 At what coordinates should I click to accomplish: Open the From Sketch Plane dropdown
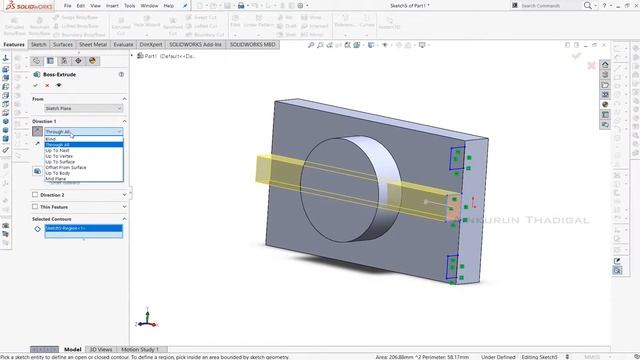point(84,108)
